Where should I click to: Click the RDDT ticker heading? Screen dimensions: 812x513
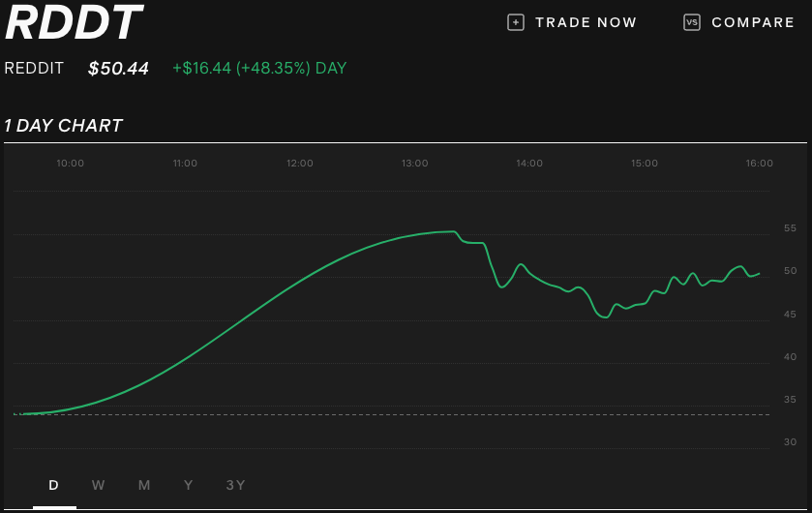(74, 23)
